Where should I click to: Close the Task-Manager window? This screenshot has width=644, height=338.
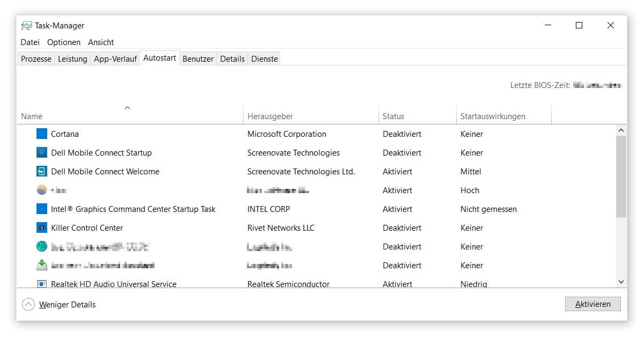tap(611, 25)
